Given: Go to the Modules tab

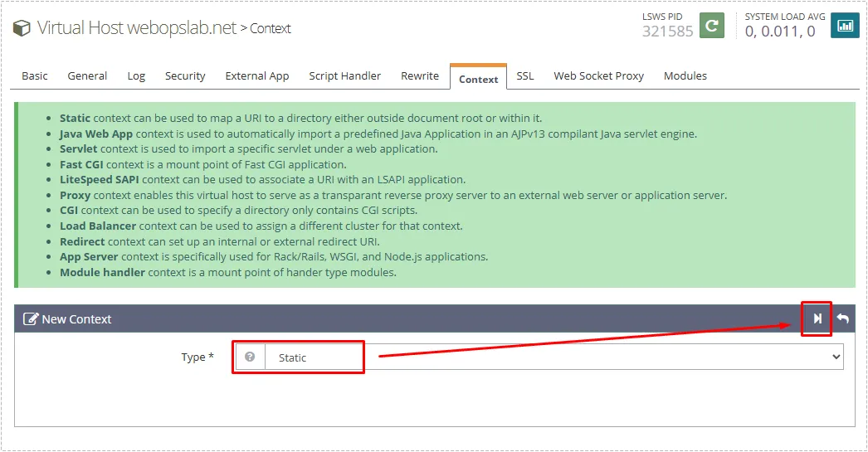Looking at the screenshot, I should point(685,75).
